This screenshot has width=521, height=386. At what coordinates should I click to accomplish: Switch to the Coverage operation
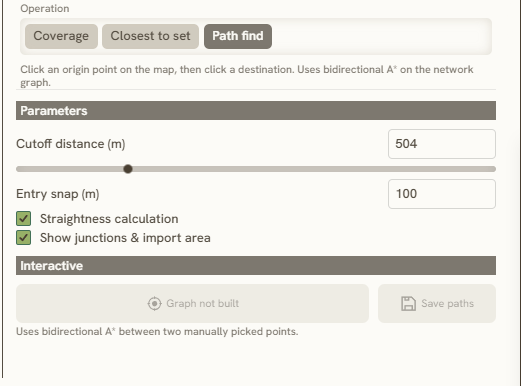click(61, 36)
